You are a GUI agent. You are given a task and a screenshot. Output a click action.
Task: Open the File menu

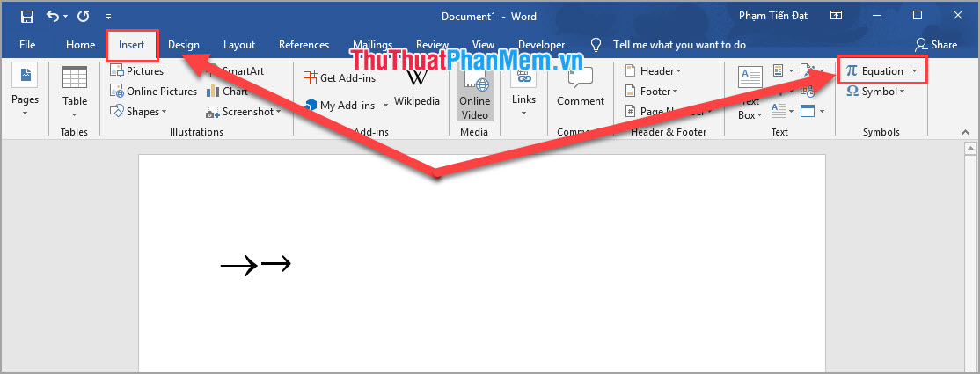(x=27, y=45)
